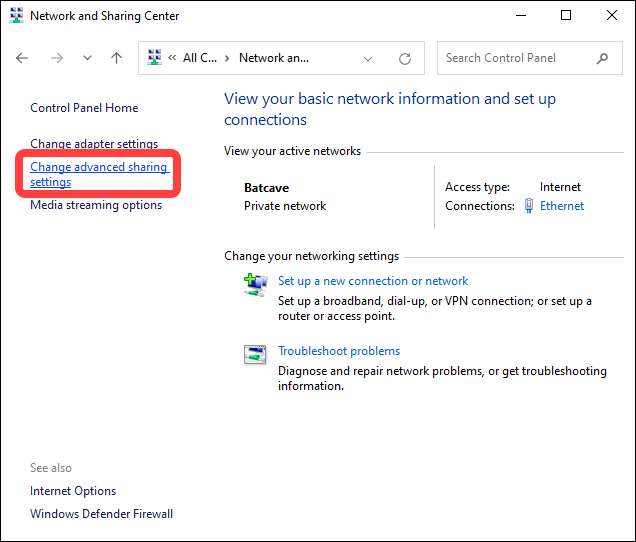
Task: Click the search magnifier icon
Action: point(602,58)
